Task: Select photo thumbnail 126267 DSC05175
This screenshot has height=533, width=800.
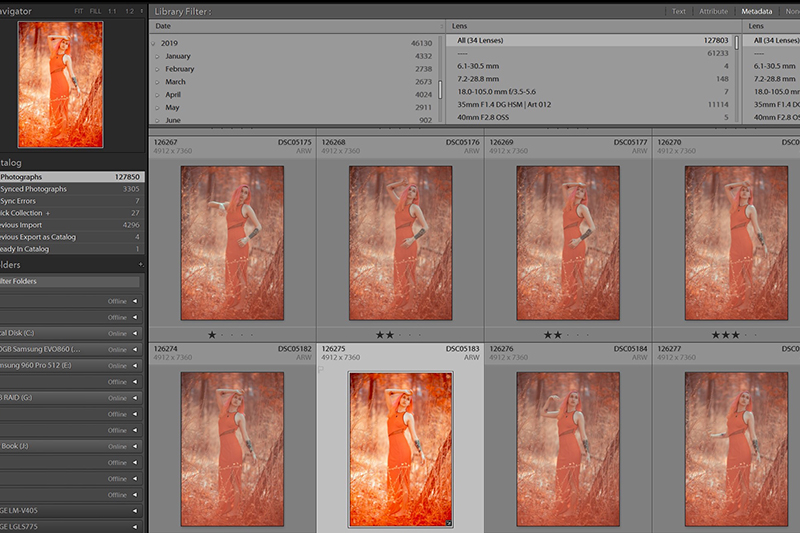Action: click(232, 243)
